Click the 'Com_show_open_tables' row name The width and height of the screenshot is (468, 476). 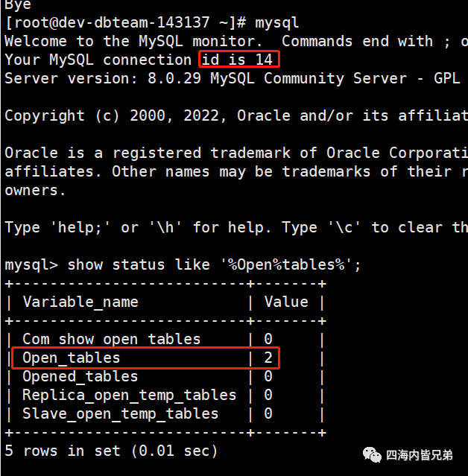(112, 340)
